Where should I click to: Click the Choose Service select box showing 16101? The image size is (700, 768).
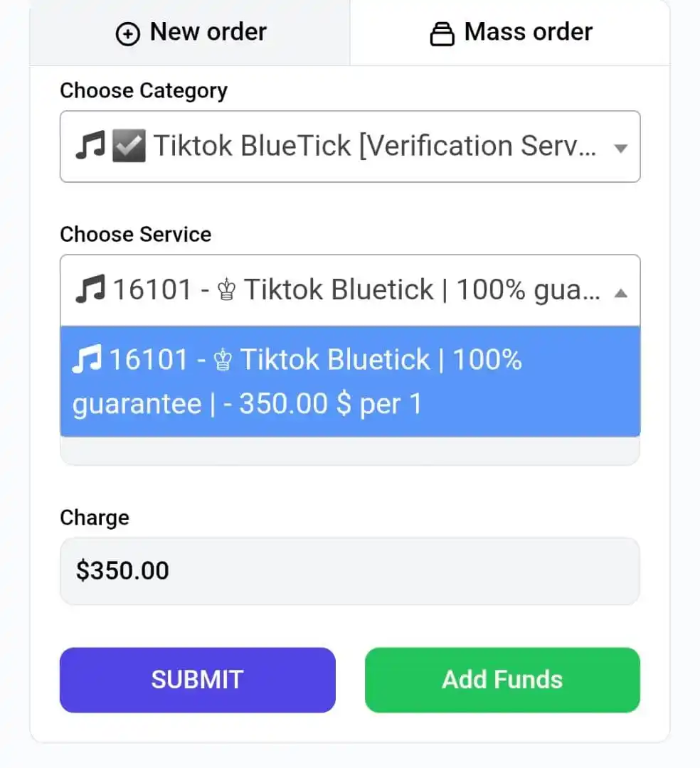350,290
